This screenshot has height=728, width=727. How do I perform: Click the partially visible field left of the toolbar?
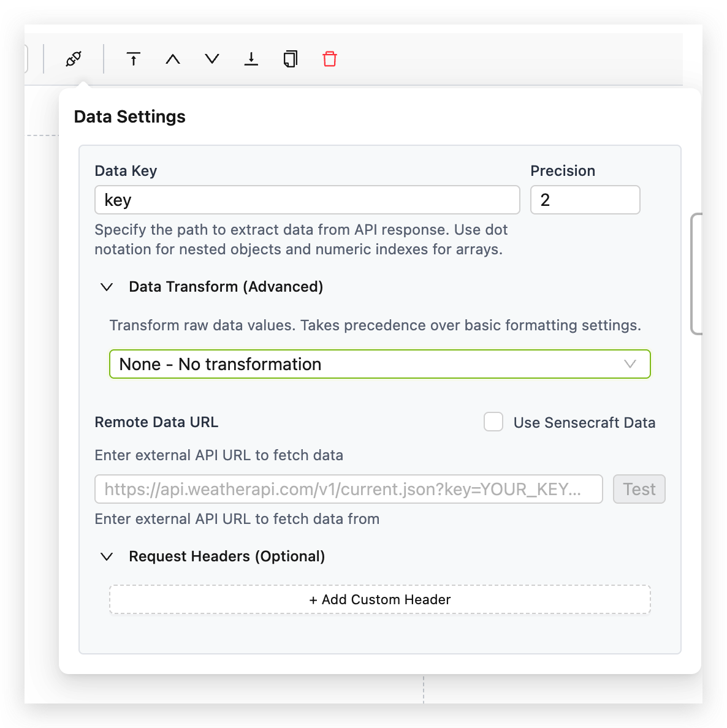[x=26, y=59]
